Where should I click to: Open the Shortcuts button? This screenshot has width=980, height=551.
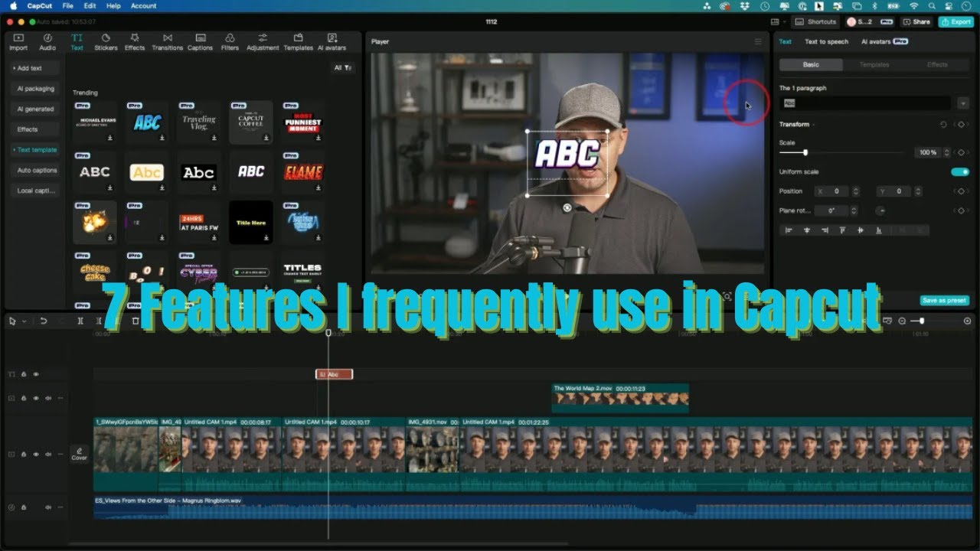pyautogui.click(x=816, y=21)
